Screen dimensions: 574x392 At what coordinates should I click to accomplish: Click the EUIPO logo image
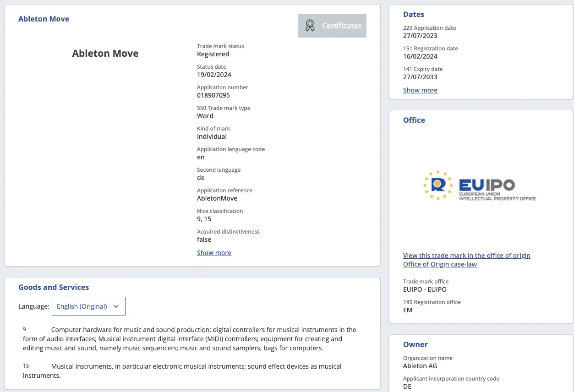coord(479,185)
